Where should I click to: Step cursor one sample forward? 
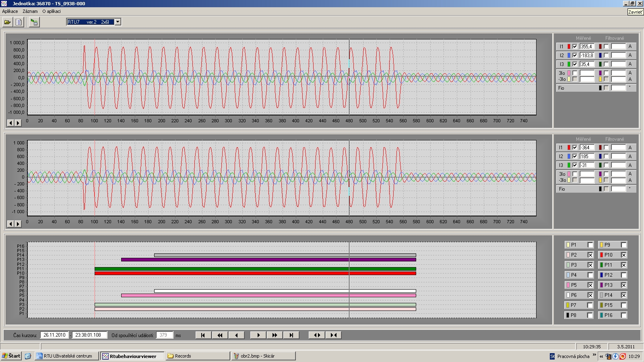(x=258, y=335)
